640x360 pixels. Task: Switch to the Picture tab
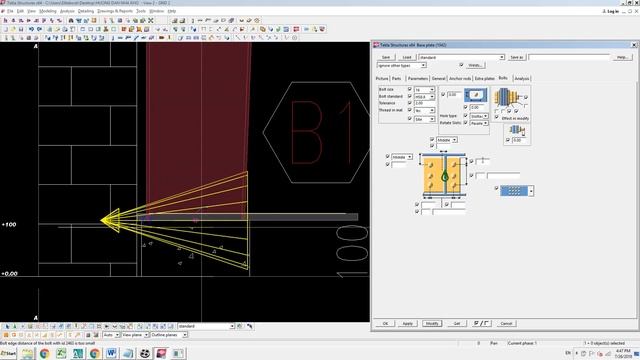(x=382, y=78)
